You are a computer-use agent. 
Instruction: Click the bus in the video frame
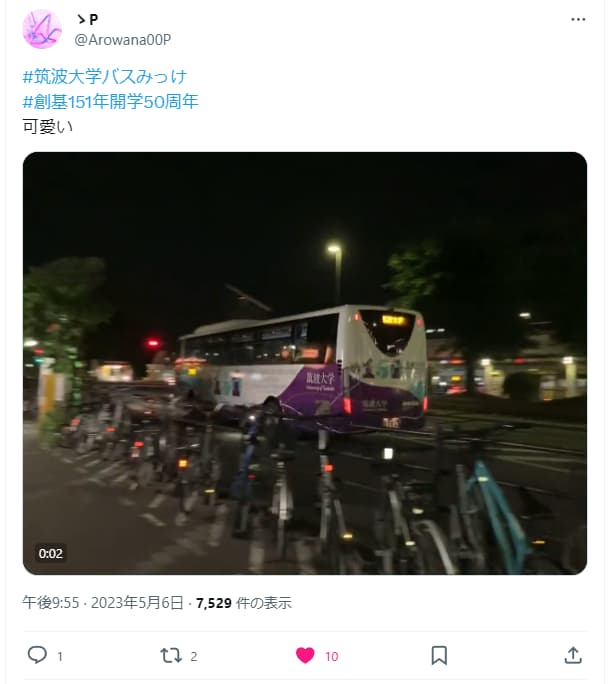pyautogui.click(x=303, y=369)
